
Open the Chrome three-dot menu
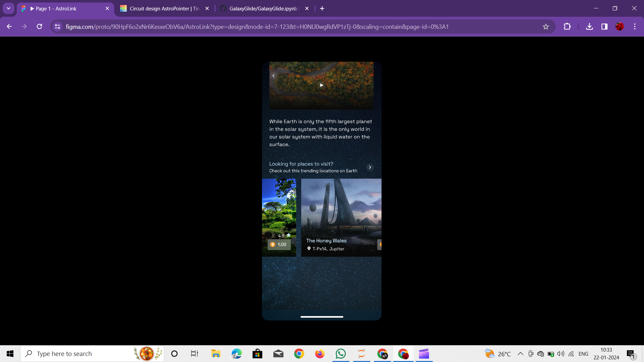tap(635, 27)
